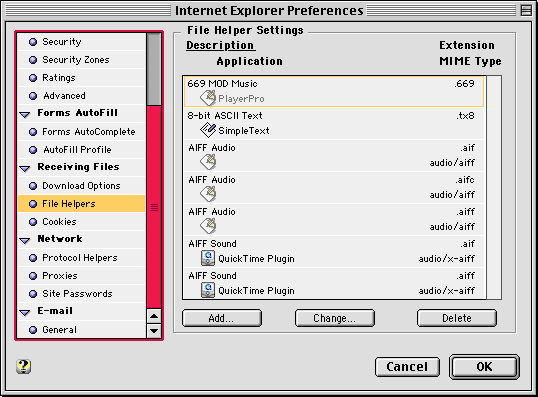Click the Cookies bullet icon
The height and width of the screenshot is (397, 538).
pyautogui.click(x=33, y=222)
